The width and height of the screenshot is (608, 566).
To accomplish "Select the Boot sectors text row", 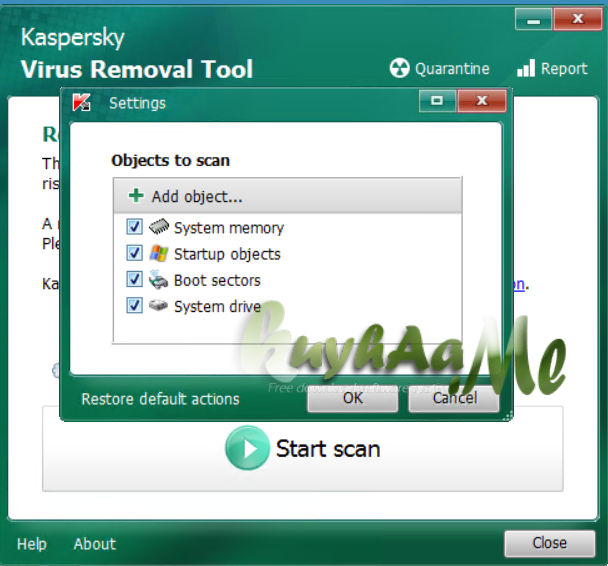I will [217, 280].
